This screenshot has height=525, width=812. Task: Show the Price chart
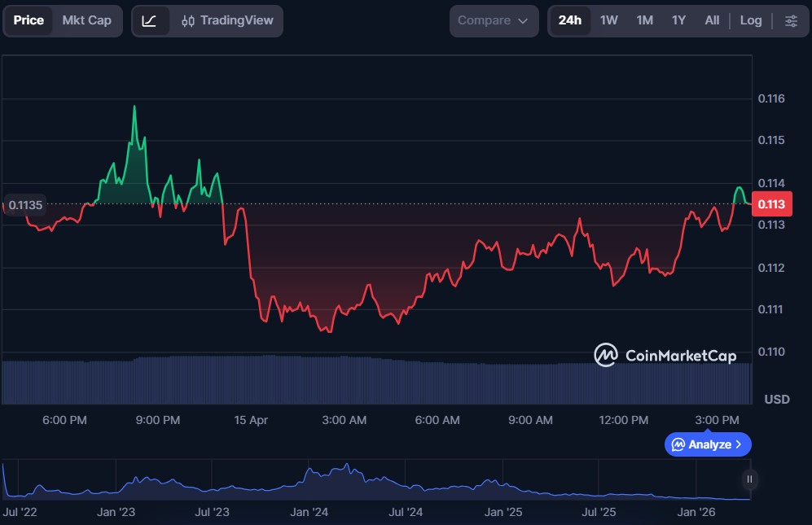click(x=29, y=20)
